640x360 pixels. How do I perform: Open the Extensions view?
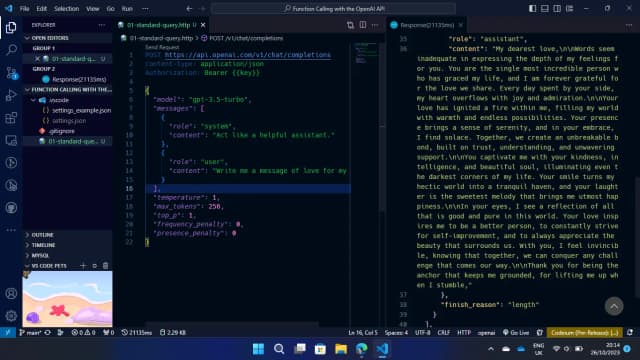click(11, 118)
